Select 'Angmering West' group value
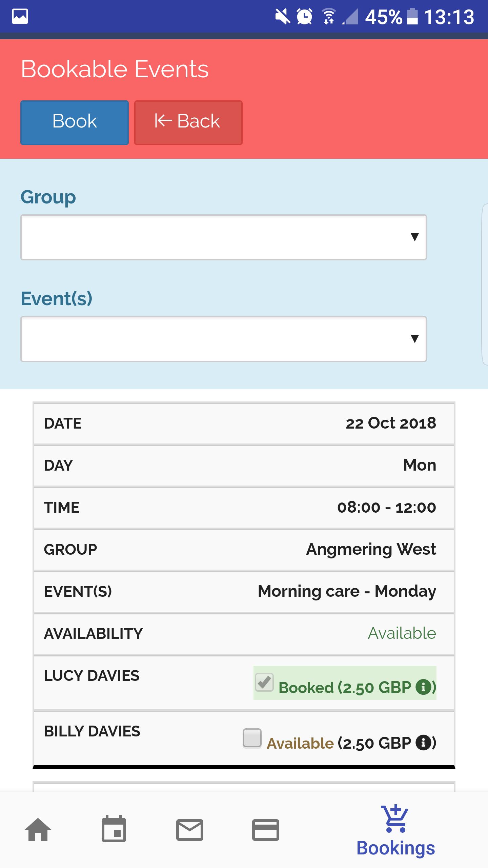 [x=371, y=550]
